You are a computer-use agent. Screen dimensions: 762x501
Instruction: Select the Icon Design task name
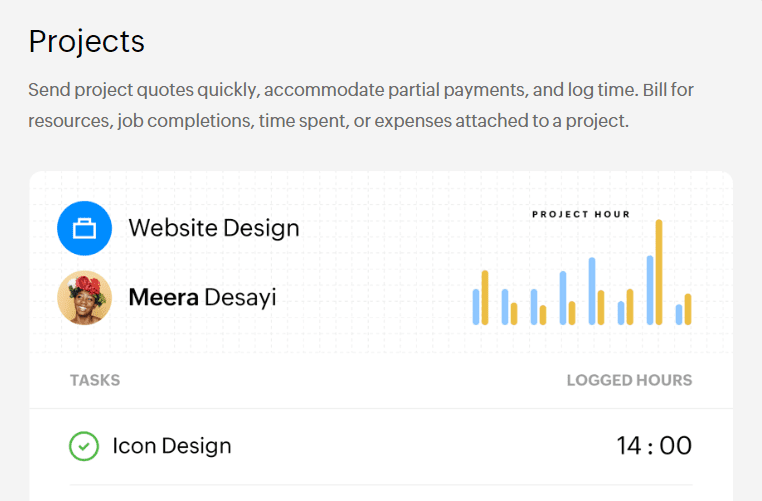coord(172,446)
